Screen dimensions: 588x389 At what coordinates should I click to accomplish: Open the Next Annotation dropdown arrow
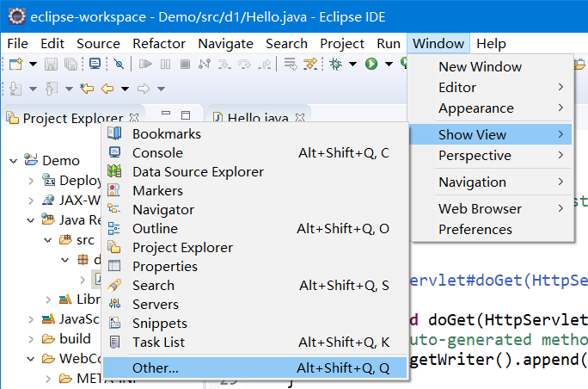(33, 89)
